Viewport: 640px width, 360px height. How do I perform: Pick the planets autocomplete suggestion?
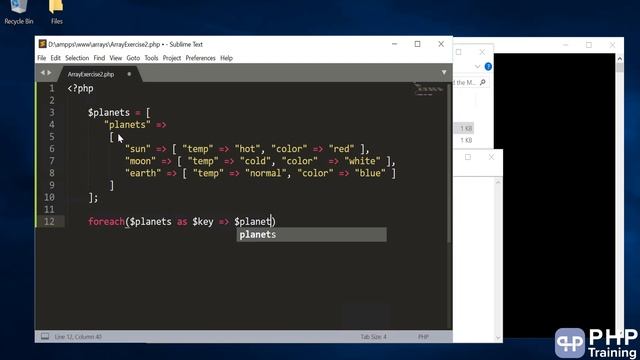point(311,235)
